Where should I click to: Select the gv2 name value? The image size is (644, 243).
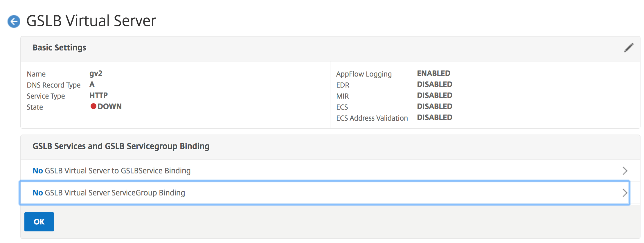pos(96,73)
